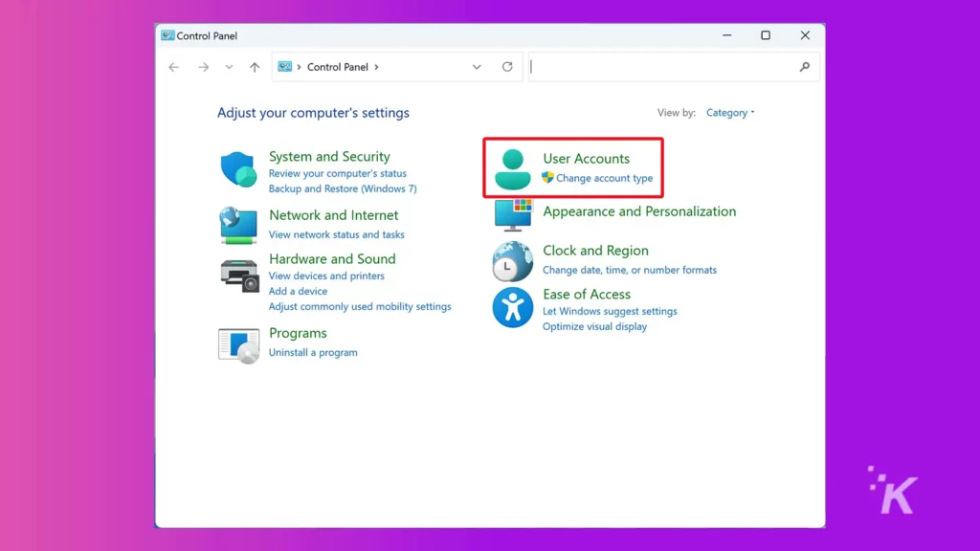Open the System and Security shield icon
The width and height of the screenshot is (980, 551).
[x=238, y=169]
